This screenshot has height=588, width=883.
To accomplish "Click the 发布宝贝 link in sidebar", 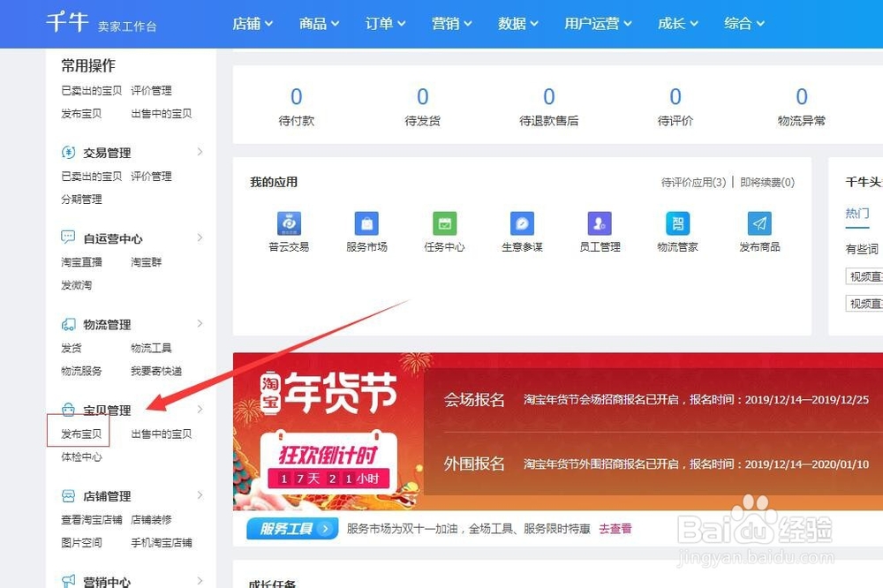I will point(78,433).
